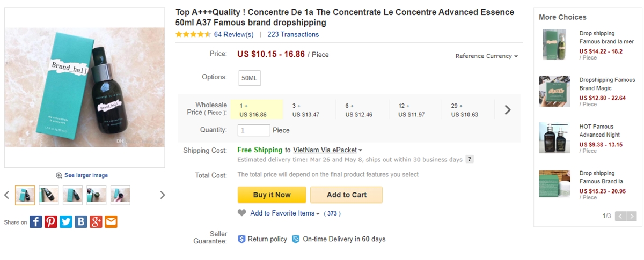Open the Reference Currency dropdown

pyautogui.click(x=486, y=56)
